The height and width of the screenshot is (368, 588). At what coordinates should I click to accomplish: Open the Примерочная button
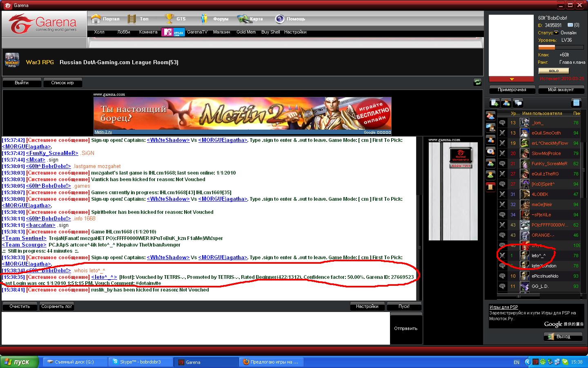(x=512, y=90)
